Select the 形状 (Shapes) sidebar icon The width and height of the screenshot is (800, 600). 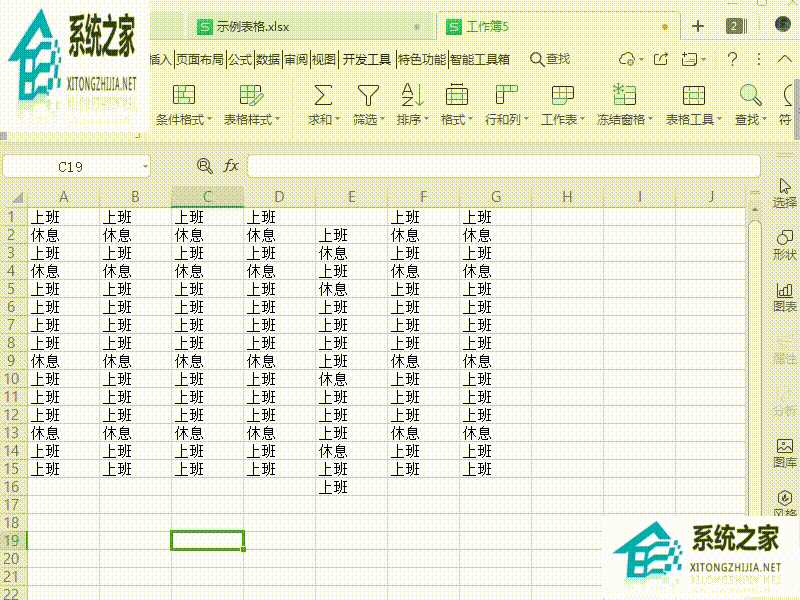click(x=783, y=243)
